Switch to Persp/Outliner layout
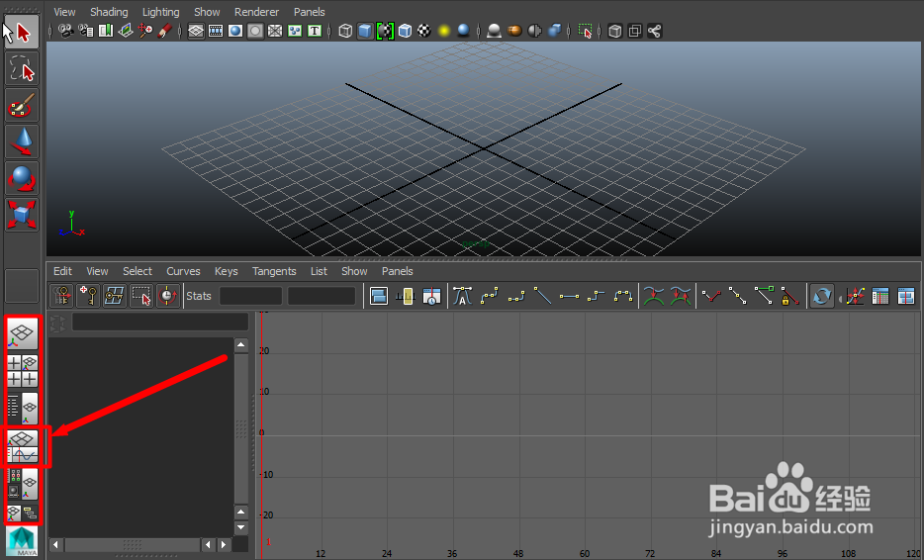The image size is (924, 560). (23, 408)
